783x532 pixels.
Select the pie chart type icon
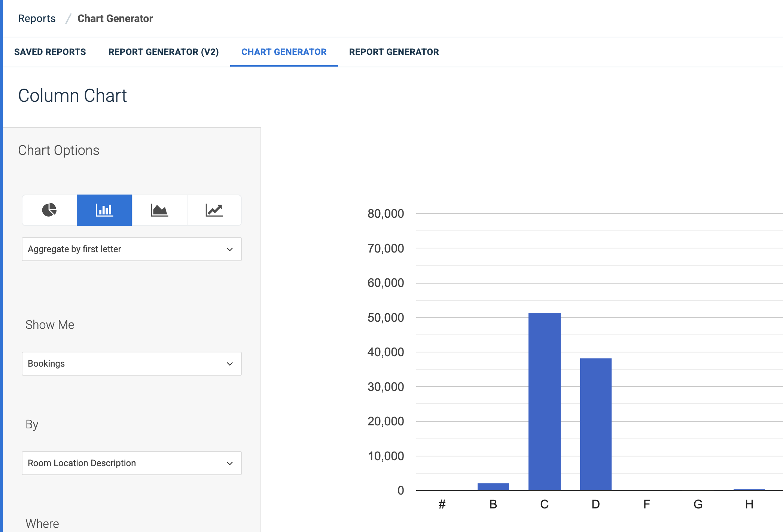point(49,210)
